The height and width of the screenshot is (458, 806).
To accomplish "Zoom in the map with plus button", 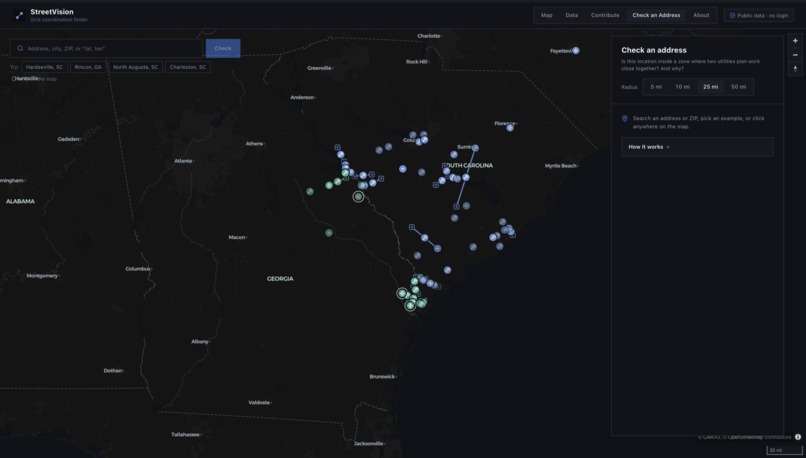I will (795, 41).
